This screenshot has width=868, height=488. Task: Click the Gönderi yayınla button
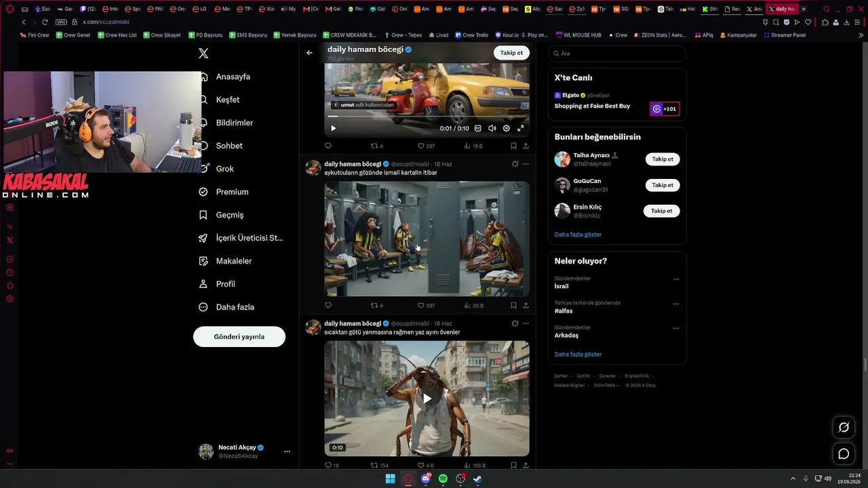pos(239,337)
